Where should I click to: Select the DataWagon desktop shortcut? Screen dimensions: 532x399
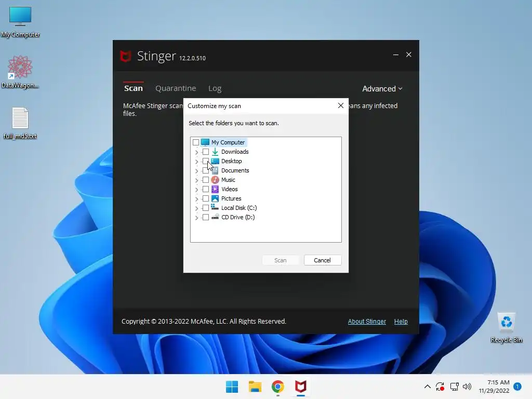pos(20,72)
